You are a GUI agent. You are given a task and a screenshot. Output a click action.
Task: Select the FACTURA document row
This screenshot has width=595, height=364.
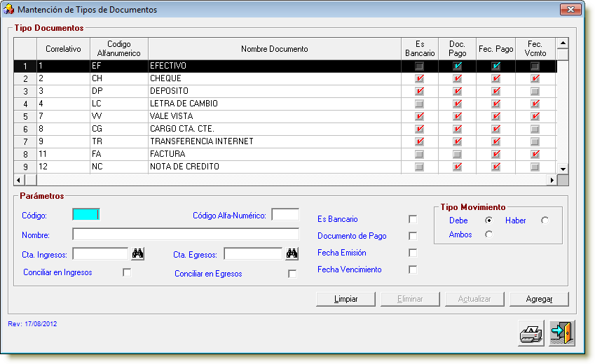(285, 154)
